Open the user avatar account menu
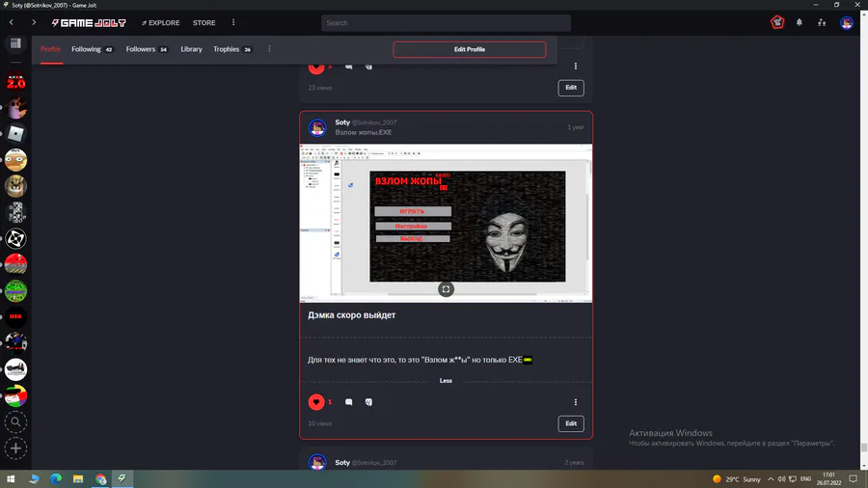The width and height of the screenshot is (868, 488). [x=847, y=23]
